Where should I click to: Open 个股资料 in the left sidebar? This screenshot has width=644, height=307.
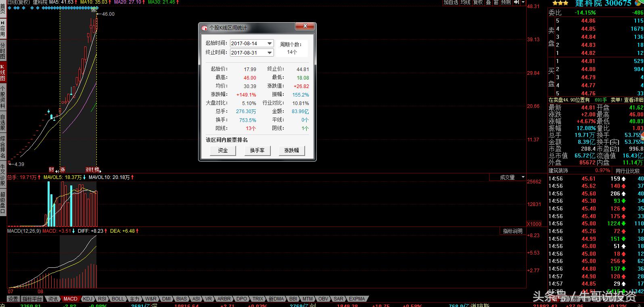tap(3, 97)
